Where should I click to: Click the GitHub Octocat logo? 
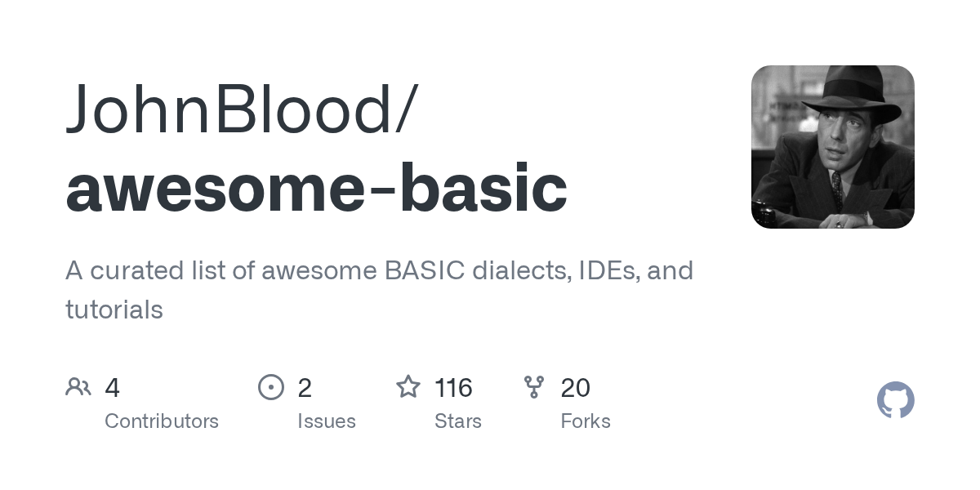(x=895, y=401)
